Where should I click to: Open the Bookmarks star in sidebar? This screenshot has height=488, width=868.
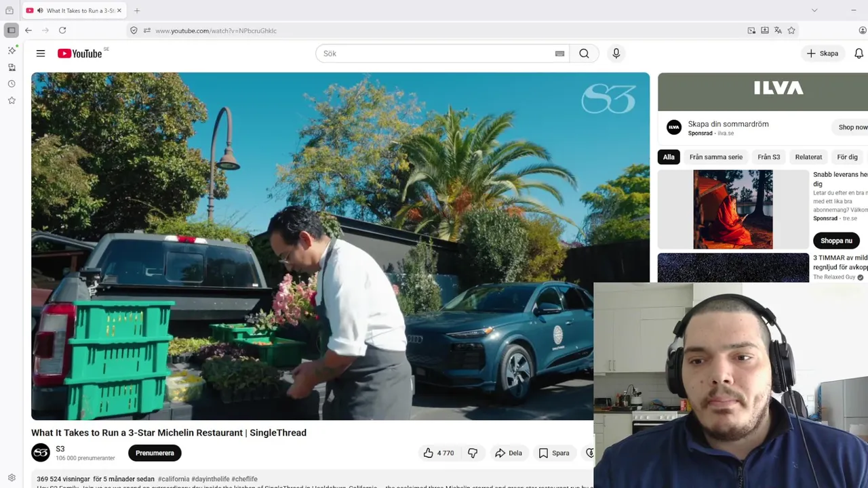(12, 100)
